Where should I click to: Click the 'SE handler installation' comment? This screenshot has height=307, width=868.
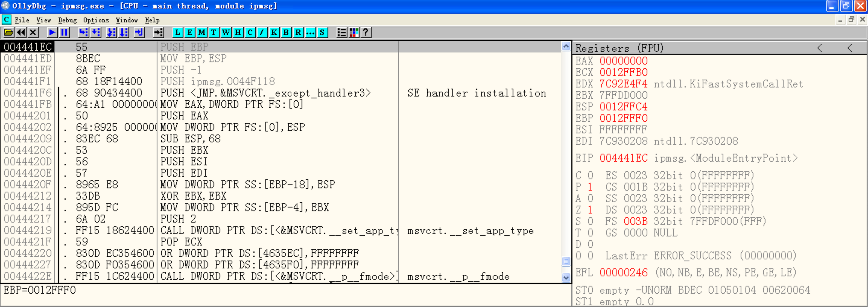[477, 93]
